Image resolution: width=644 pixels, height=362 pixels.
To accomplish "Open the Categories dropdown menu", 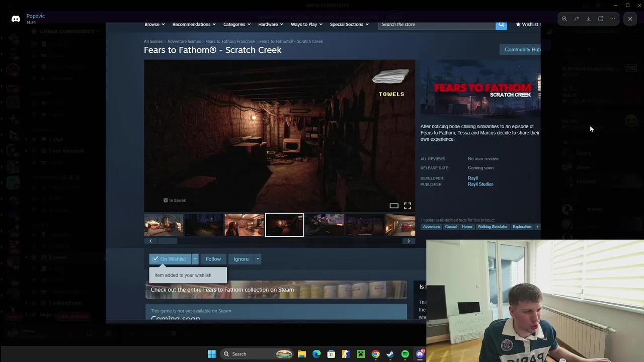I will point(237,24).
